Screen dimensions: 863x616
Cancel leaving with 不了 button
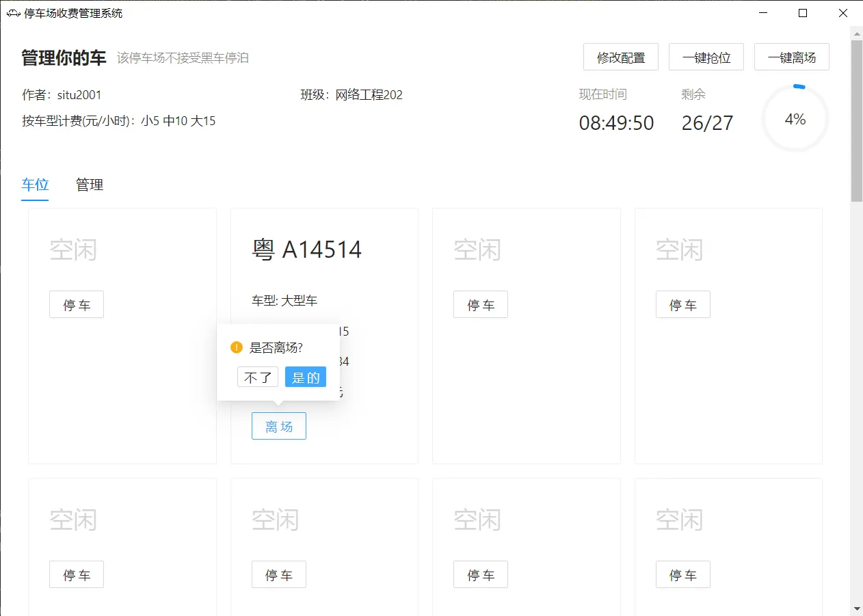258,377
